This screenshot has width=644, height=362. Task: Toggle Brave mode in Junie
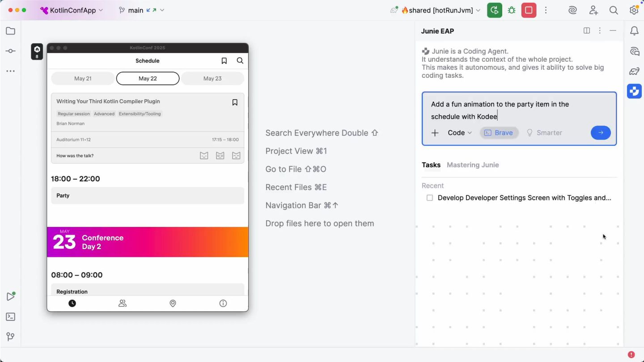499,133
